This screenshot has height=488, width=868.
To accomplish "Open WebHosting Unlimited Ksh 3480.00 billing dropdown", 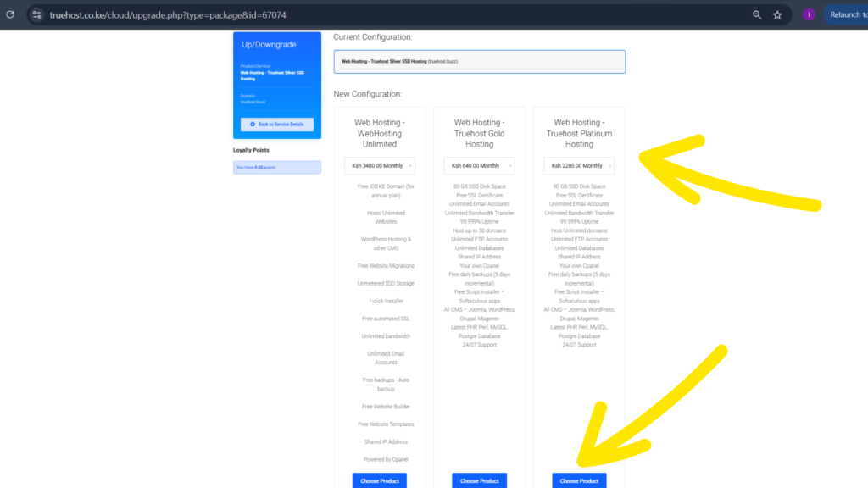I will (x=380, y=165).
